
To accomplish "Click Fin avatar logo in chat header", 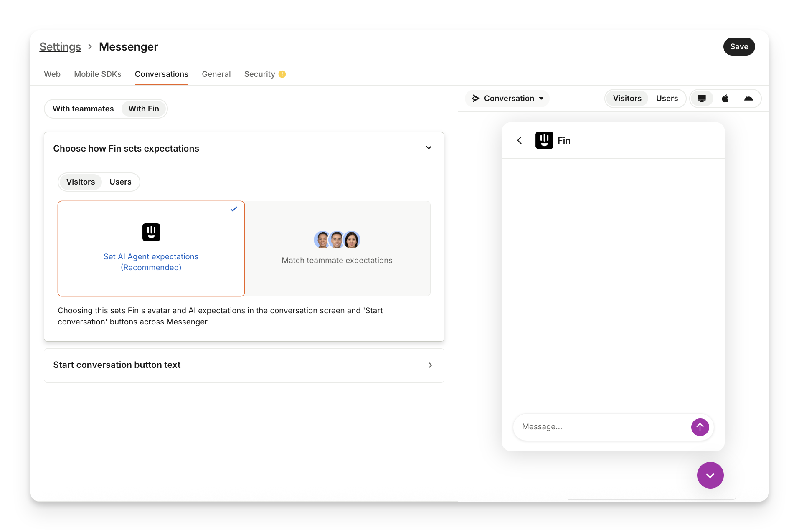I will click(x=544, y=140).
